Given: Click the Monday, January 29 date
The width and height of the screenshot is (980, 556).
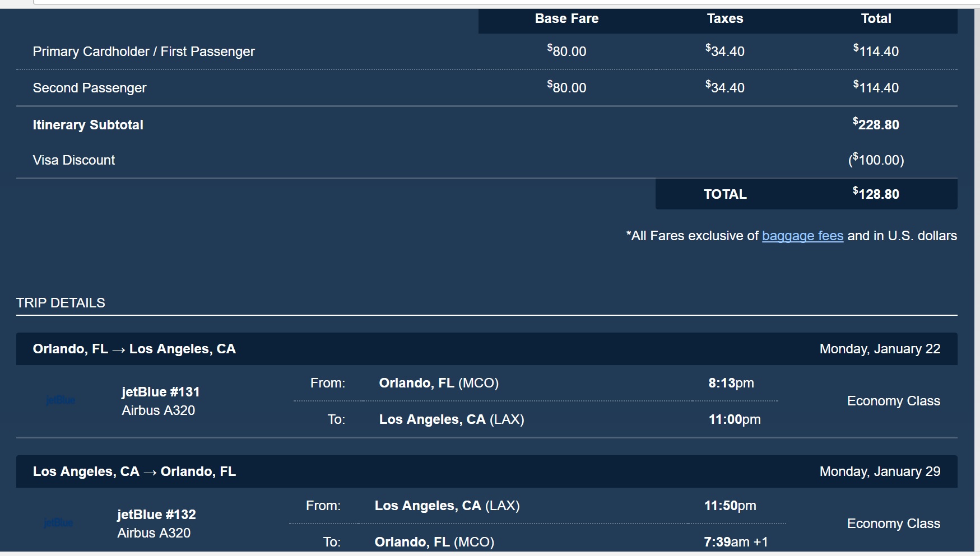Looking at the screenshot, I should (880, 471).
